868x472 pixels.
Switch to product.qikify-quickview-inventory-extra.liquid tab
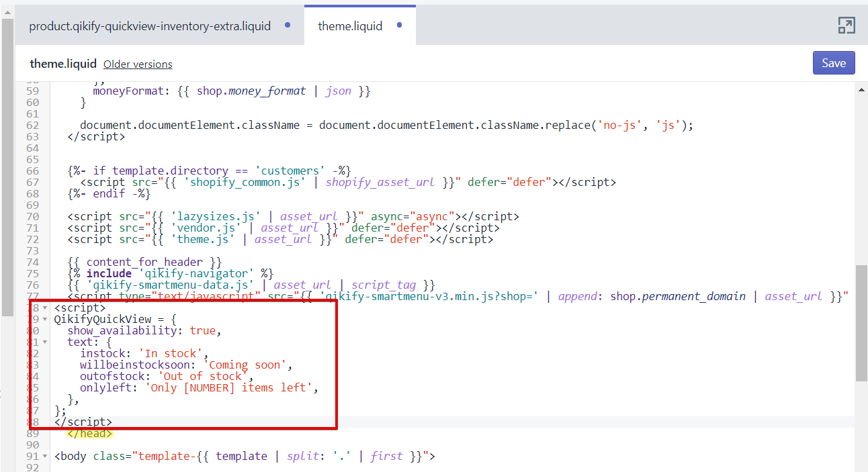click(150, 26)
